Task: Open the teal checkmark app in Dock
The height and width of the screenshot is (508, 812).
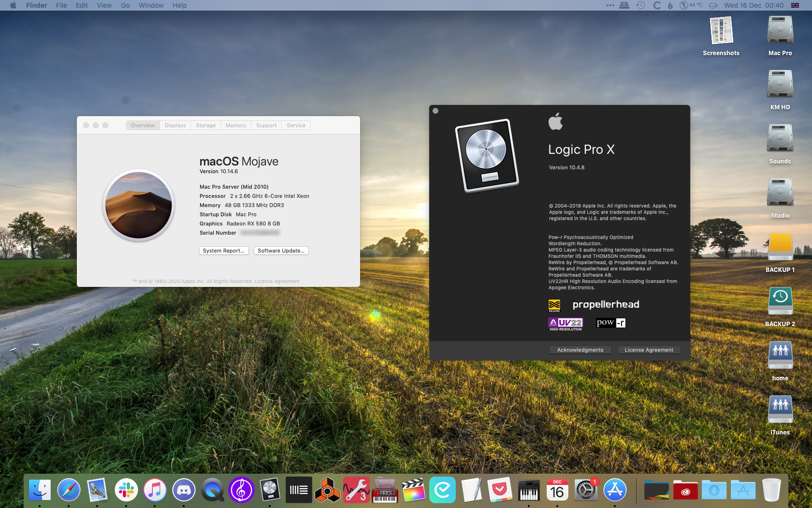Action: coord(443,490)
